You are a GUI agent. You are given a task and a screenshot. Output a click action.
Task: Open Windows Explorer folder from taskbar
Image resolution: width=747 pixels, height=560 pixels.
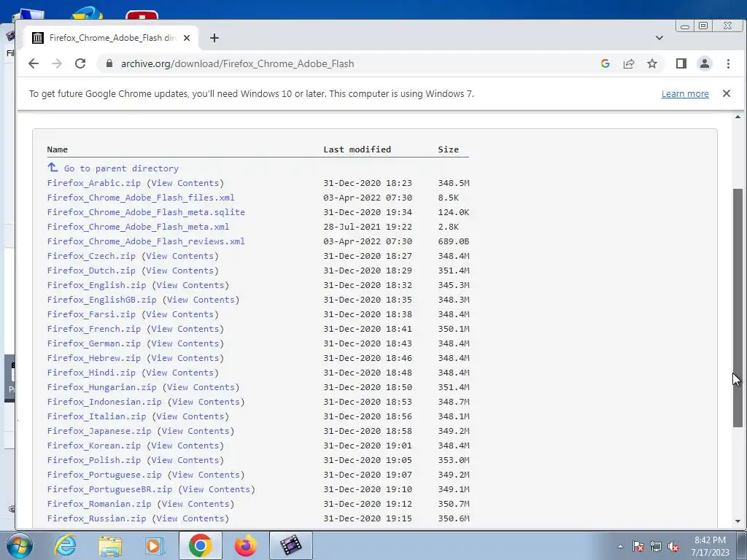coord(110,545)
